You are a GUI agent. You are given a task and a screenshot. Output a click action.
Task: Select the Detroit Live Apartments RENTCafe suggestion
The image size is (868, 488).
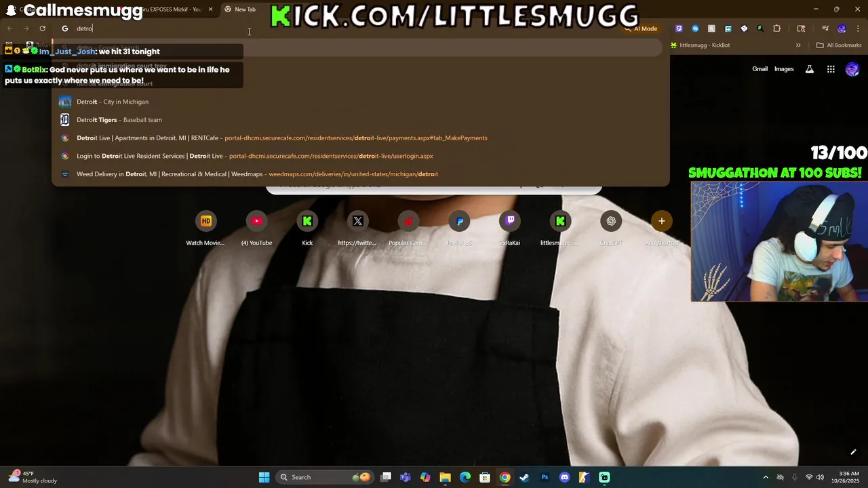(360, 138)
